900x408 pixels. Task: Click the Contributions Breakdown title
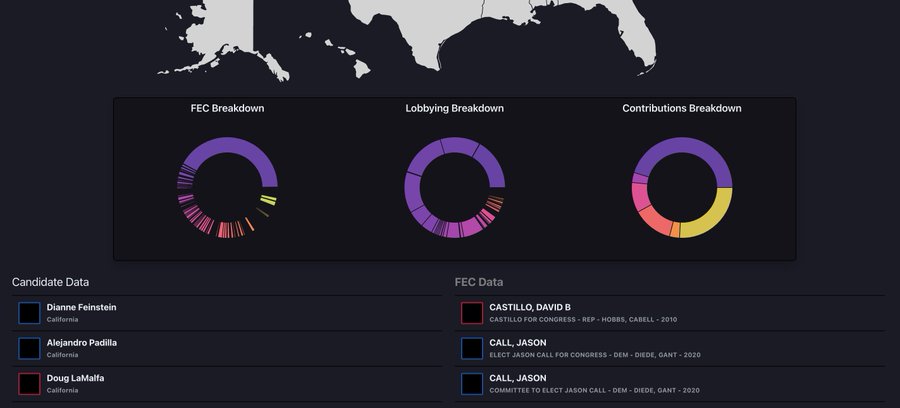tap(682, 108)
